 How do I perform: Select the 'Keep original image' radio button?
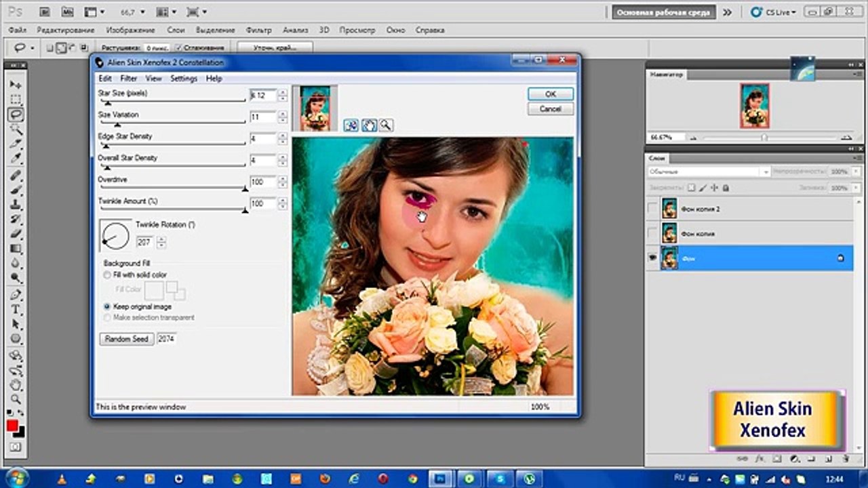[x=107, y=307]
